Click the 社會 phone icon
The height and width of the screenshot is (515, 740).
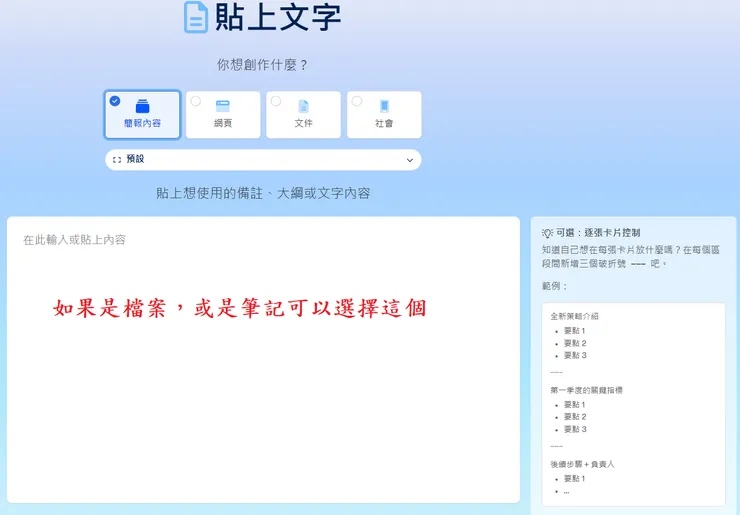pyautogui.click(x=384, y=106)
